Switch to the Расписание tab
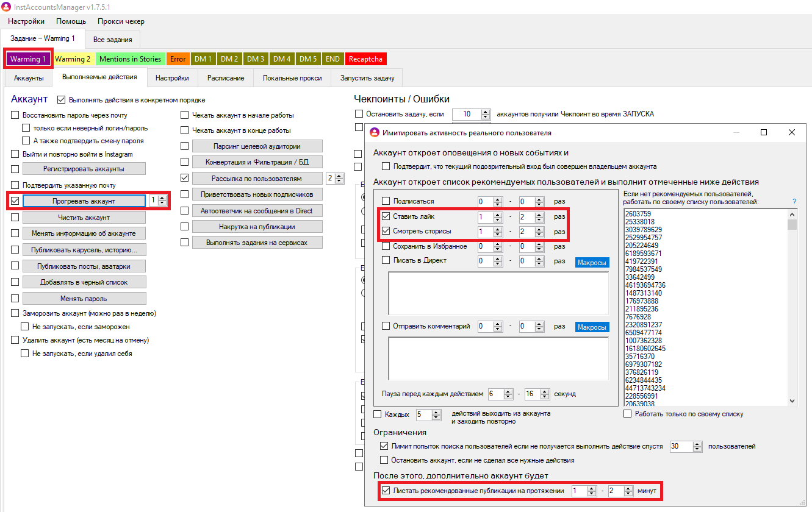 226,78
